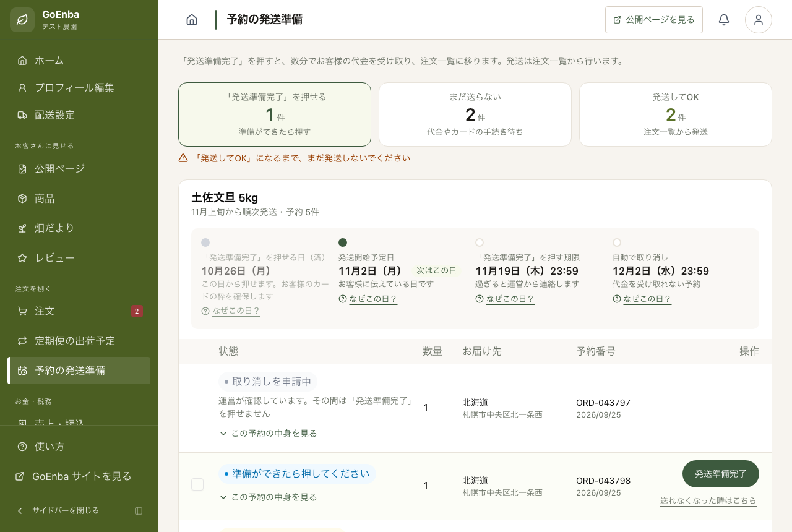Click the 畑だより sprout icon
792x532 pixels.
coord(22,228)
